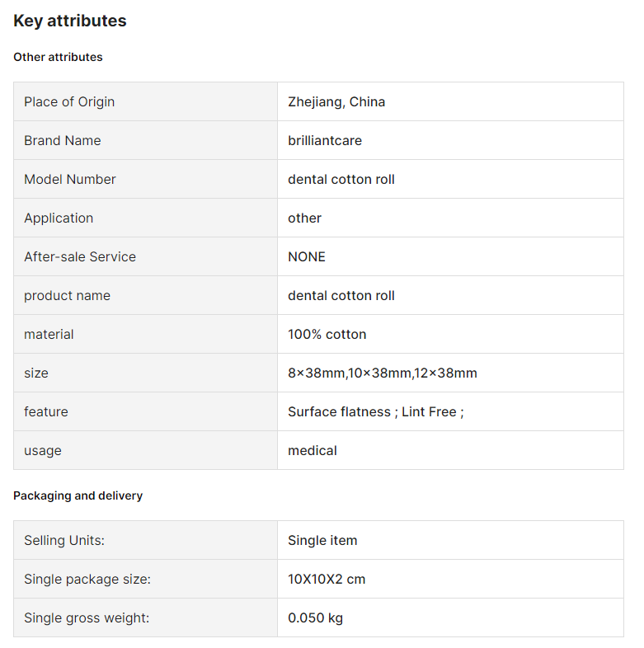Click the Key attributes heading
The height and width of the screenshot is (648, 644).
(70, 21)
